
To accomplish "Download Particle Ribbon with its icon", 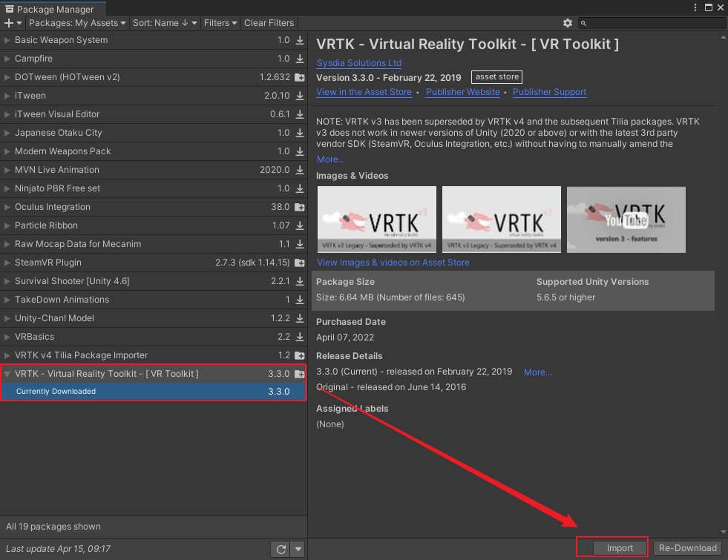I will [300, 226].
